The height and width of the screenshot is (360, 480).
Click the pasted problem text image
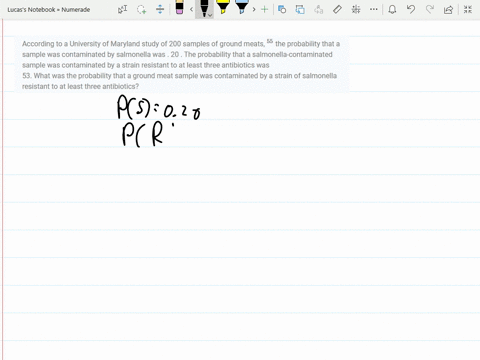tap(182, 65)
